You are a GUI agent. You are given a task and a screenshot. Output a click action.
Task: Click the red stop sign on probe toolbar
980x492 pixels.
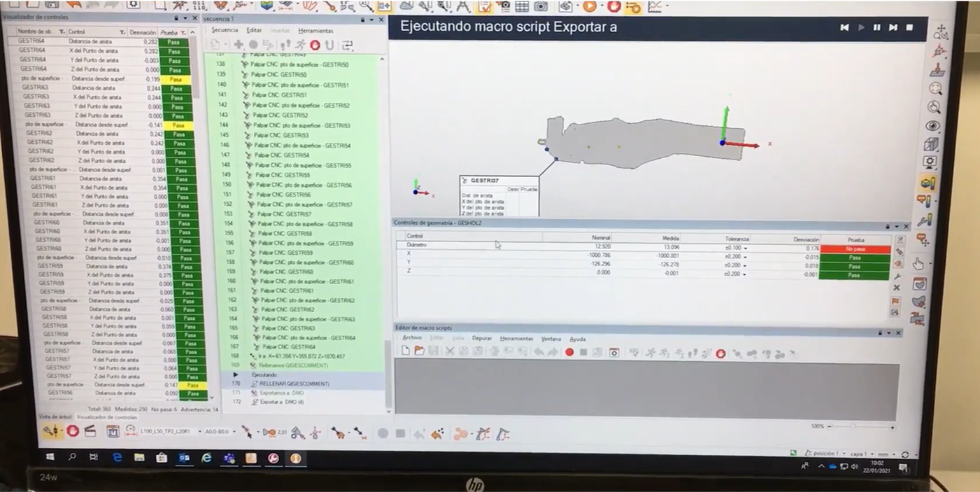coord(72,431)
